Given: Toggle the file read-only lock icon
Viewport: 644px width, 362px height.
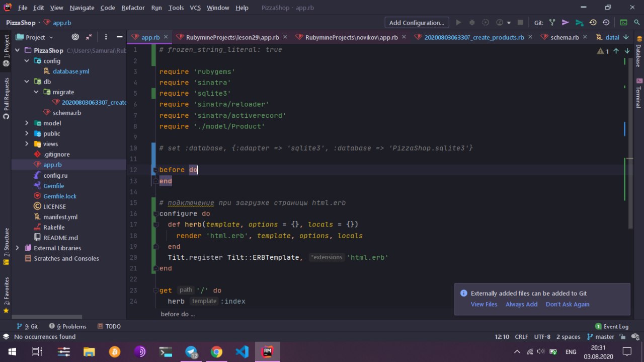Looking at the screenshot, I should (x=622, y=337).
